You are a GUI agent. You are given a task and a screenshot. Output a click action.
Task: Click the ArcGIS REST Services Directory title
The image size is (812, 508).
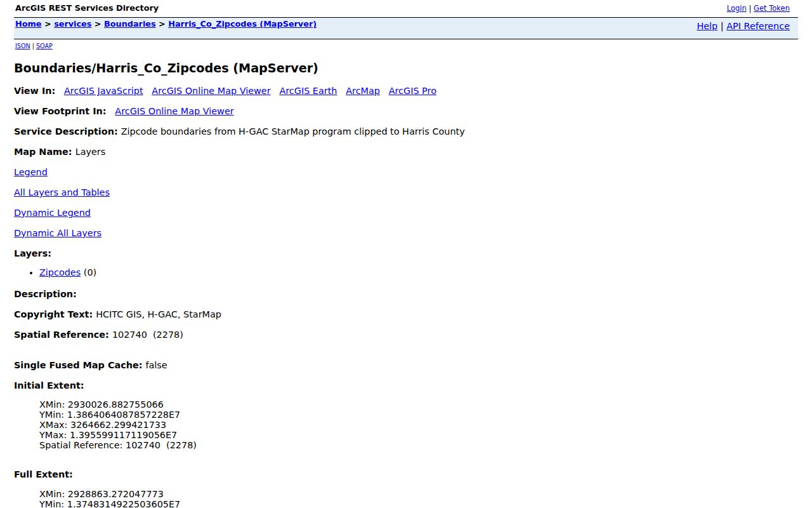(x=87, y=8)
